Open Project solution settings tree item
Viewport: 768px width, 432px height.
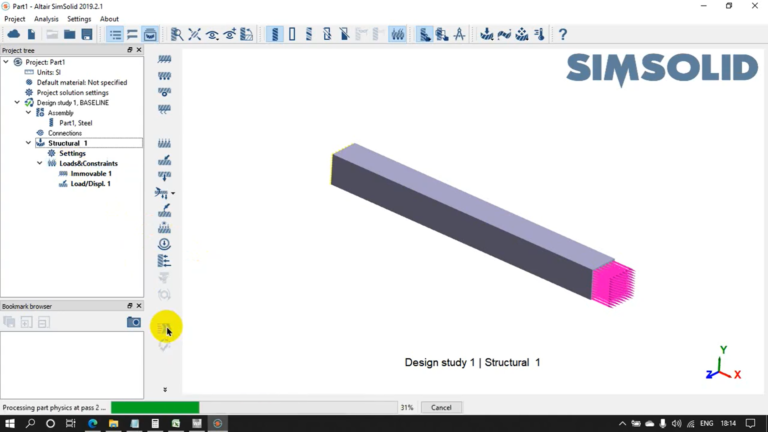(x=72, y=93)
